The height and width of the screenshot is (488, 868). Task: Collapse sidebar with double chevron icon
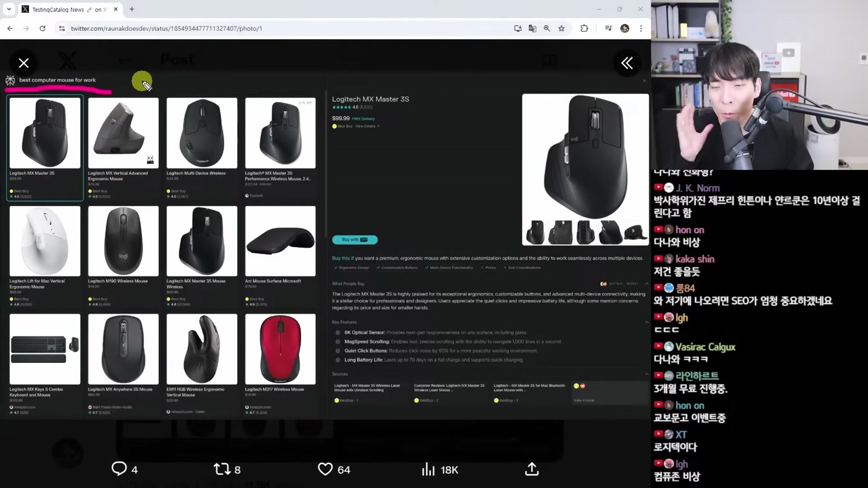point(626,63)
